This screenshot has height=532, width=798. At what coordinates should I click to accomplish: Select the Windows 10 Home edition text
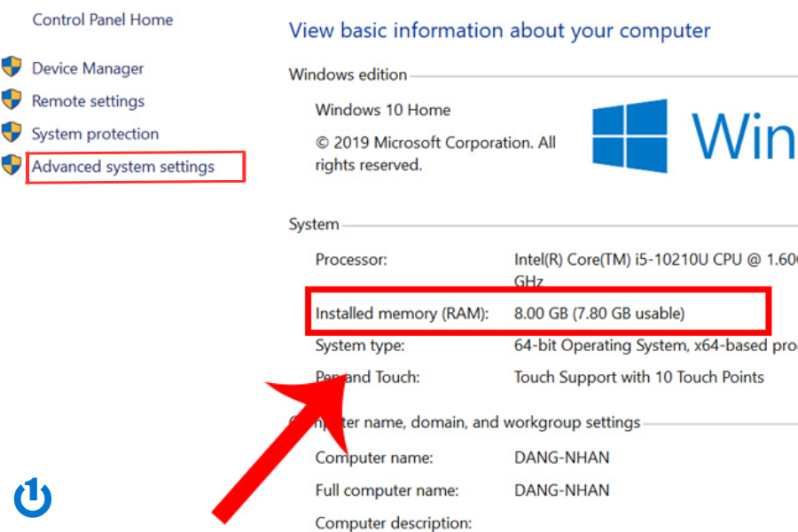383,110
